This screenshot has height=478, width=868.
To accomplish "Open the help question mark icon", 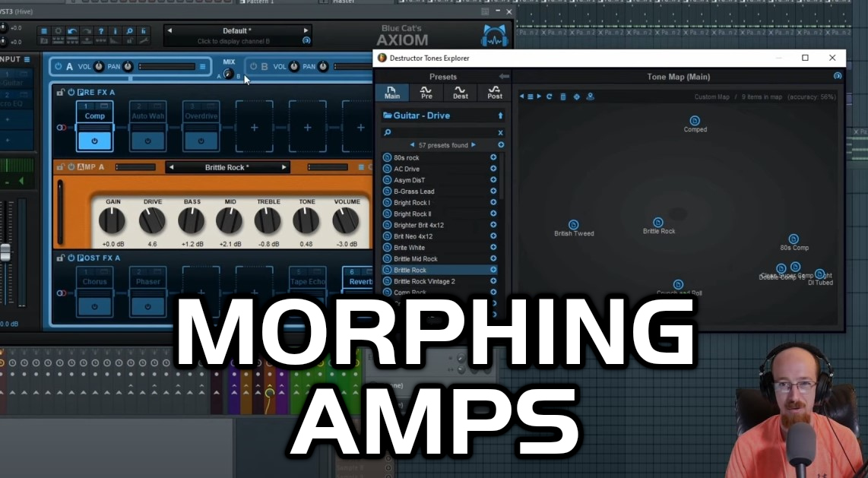I will point(101,31).
